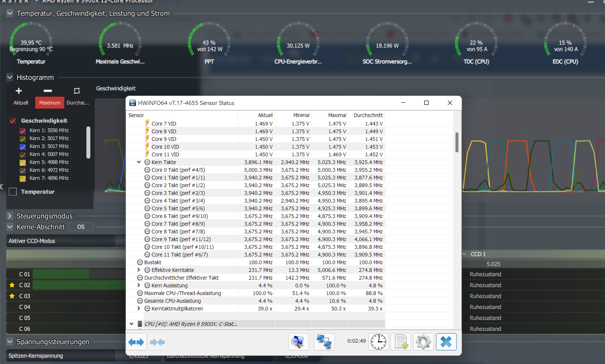This screenshot has width=605, height=364.
Task: Enable the Temperatur histogram checkbox
Action: coord(13,192)
